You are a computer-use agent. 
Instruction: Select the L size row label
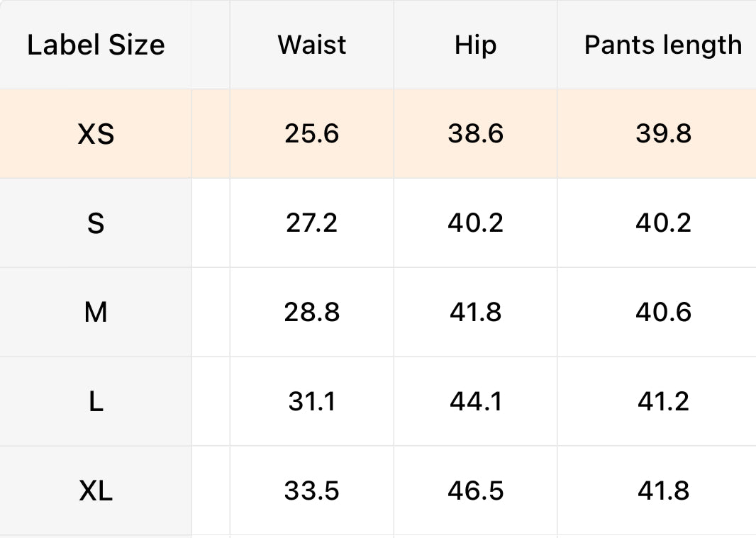tap(96, 402)
